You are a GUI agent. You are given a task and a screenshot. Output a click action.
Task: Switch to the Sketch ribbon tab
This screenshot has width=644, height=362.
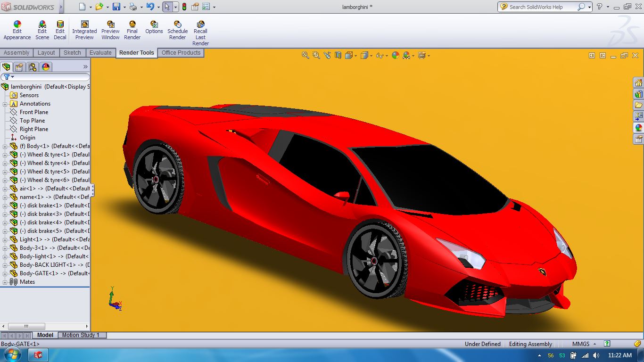(x=72, y=53)
